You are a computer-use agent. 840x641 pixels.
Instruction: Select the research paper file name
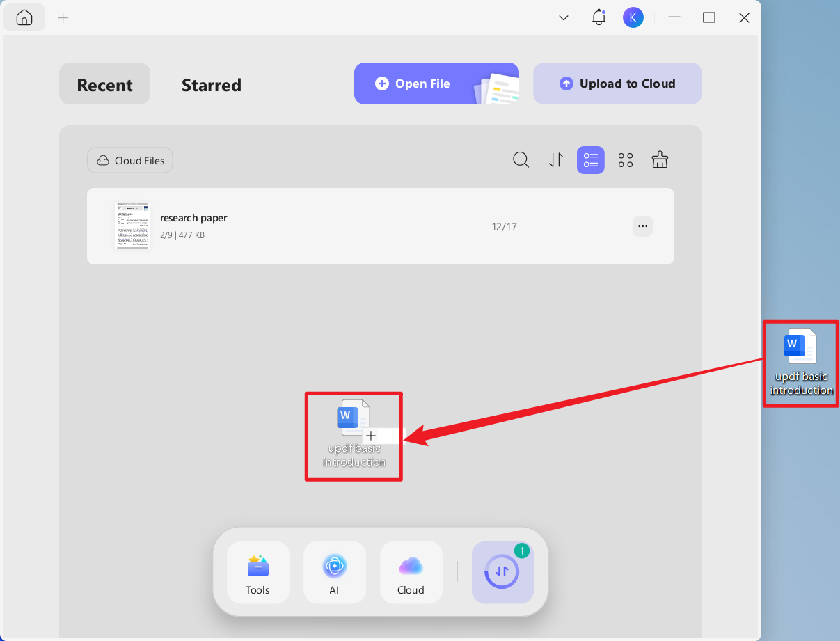click(x=193, y=218)
